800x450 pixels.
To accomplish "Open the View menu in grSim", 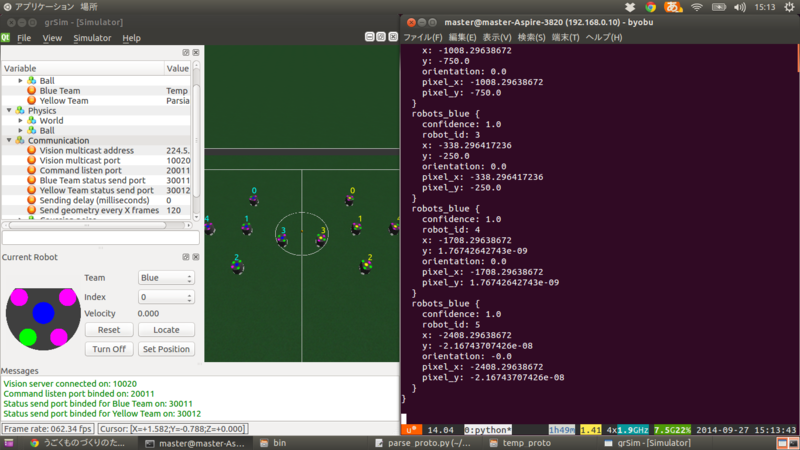I will pyautogui.click(x=52, y=38).
